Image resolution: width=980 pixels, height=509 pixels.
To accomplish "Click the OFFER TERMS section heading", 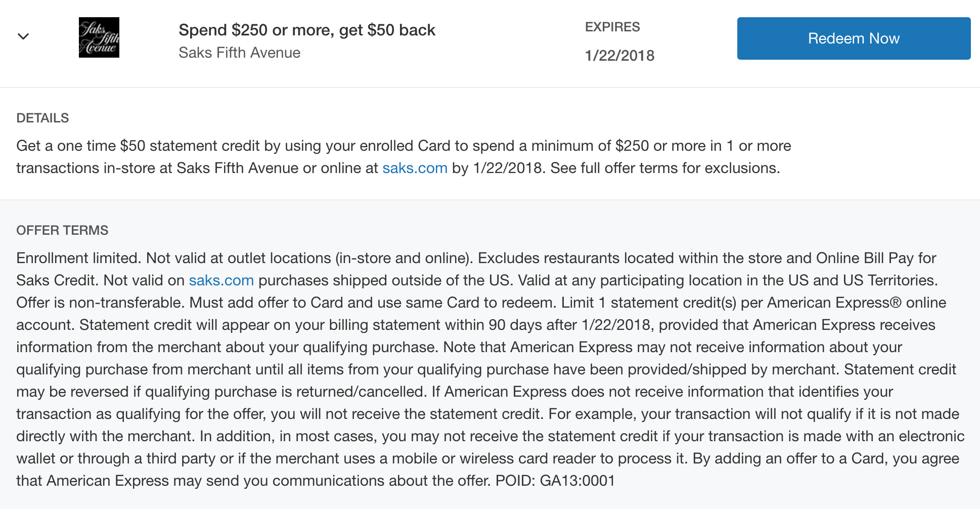I will coord(62,230).
